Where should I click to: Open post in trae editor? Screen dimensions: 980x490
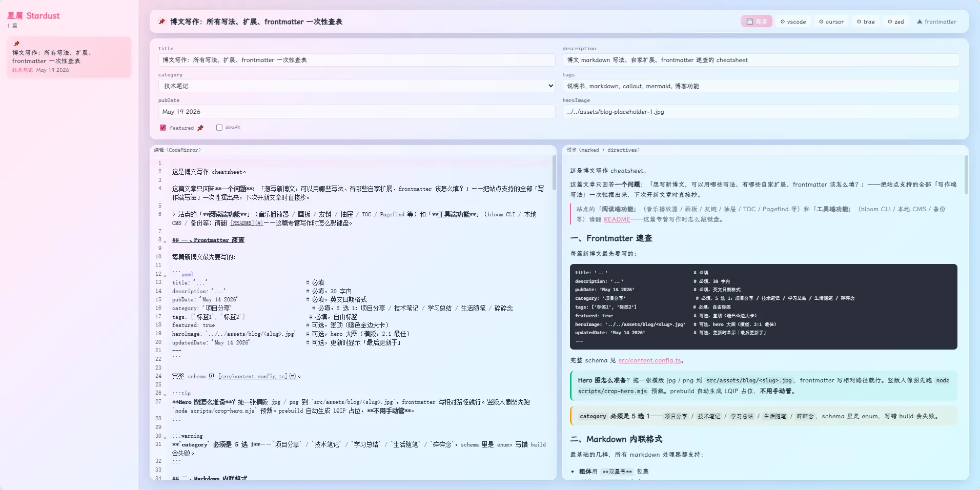point(866,22)
